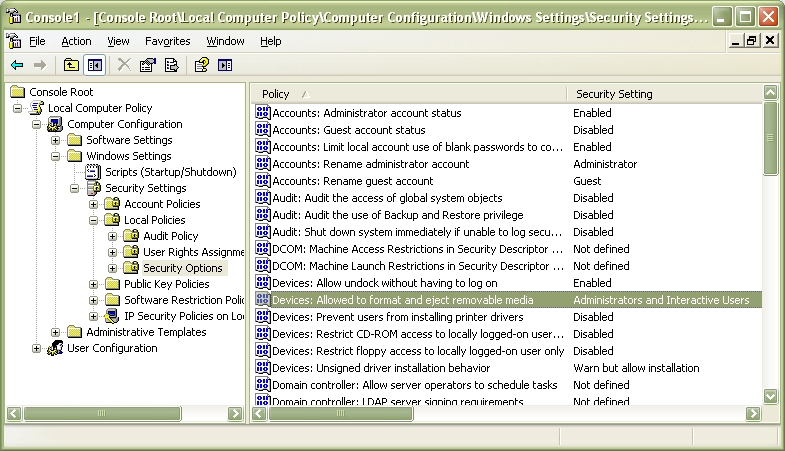This screenshot has height=451, width=785.
Task: Click the Audit Policy folder icon
Action: coord(131,236)
